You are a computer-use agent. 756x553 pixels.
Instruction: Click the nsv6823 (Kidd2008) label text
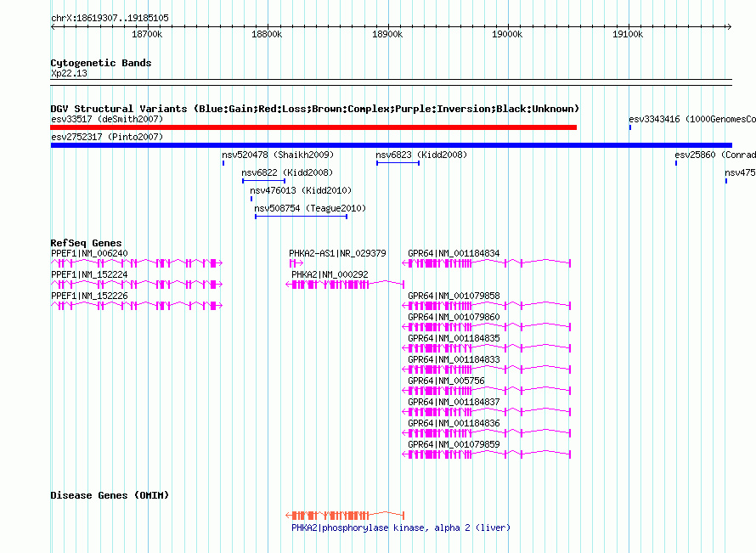tap(421, 155)
